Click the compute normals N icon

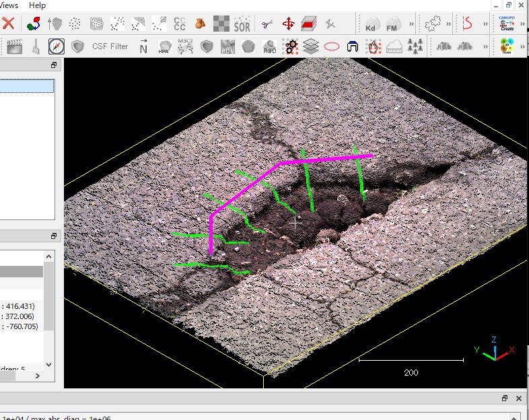(143, 46)
